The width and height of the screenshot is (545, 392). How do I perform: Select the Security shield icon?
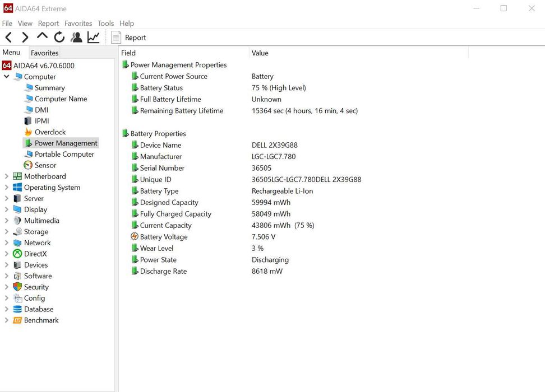(x=17, y=287)
